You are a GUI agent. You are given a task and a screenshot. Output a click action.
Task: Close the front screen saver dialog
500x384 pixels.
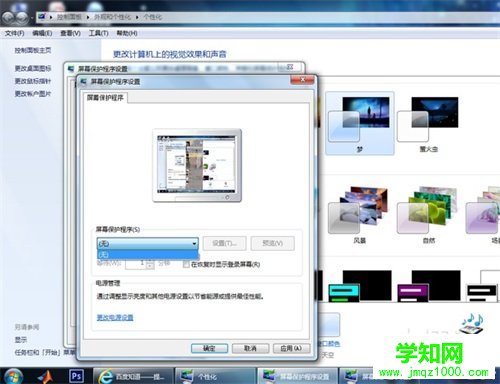coord(302,80)
